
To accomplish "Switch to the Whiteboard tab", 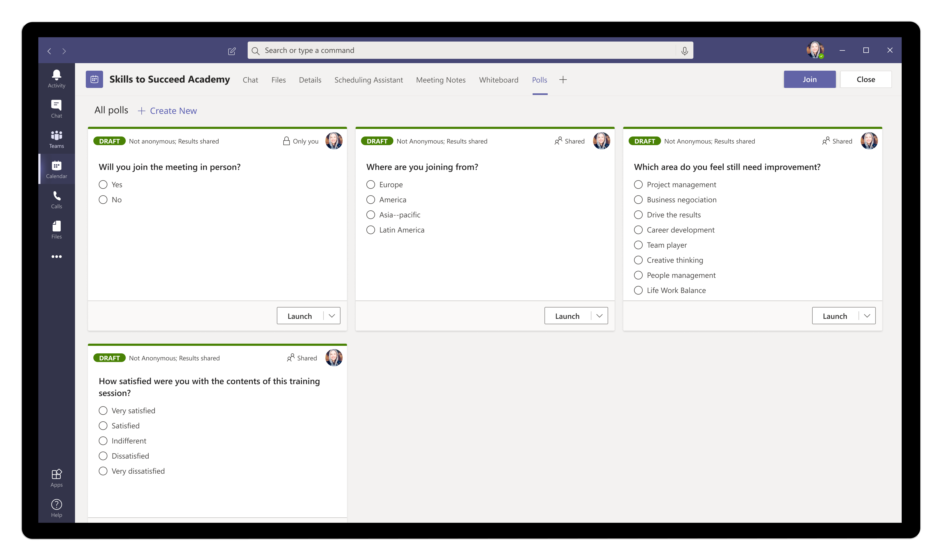I will [x=499, y=80].
